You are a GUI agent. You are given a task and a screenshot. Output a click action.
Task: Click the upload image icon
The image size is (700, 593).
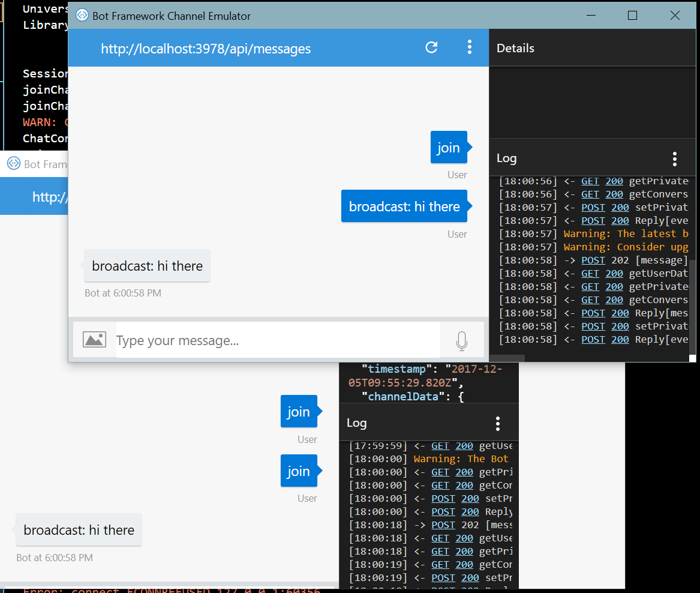94,340
